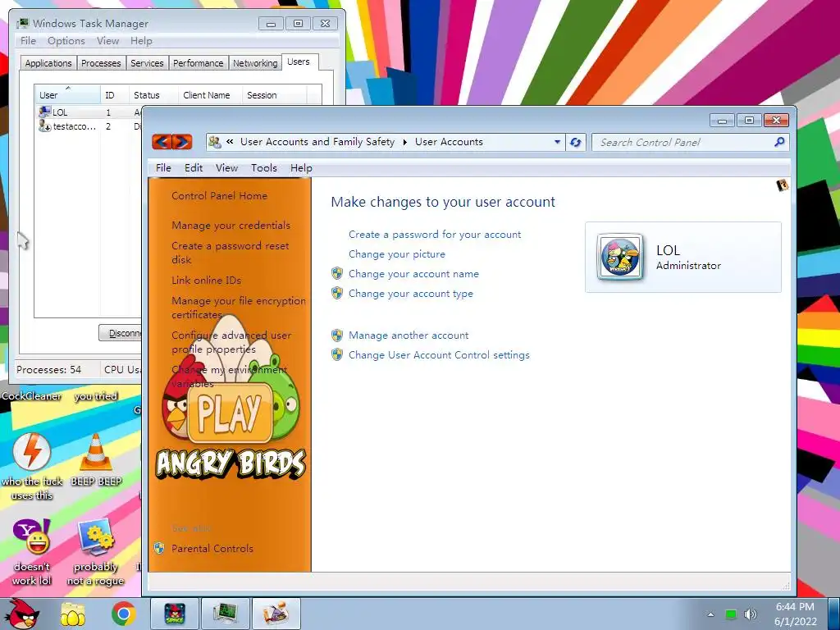Switch to the Networking tab in Task Manager
The height and width of the screenshot is (630, 840).
pyautogui.click(x=255, y=63)
